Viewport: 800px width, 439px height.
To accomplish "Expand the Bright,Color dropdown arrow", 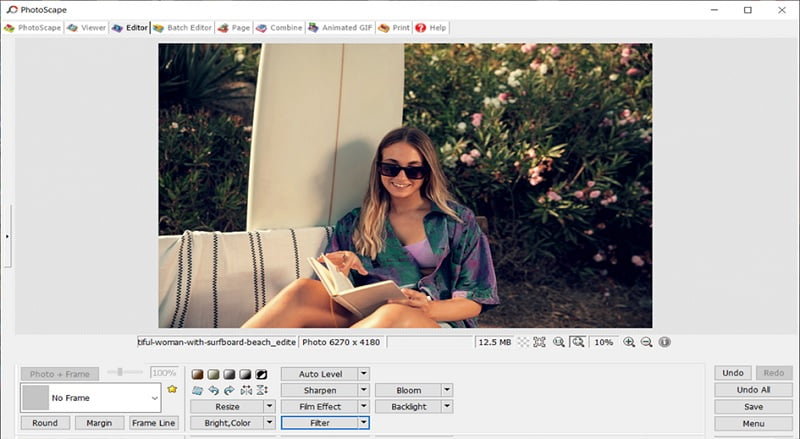I will point(269,423).
